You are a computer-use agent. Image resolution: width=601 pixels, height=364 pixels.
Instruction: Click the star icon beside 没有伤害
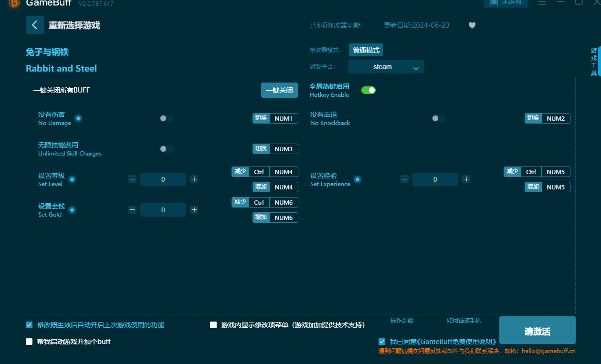[78, 118]
